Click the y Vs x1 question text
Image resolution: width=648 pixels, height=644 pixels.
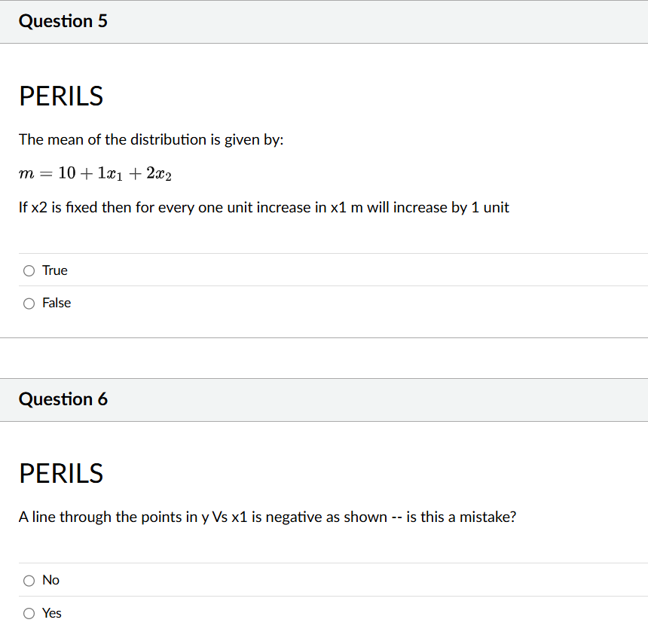pyautogui.click(x=267, y=517)
